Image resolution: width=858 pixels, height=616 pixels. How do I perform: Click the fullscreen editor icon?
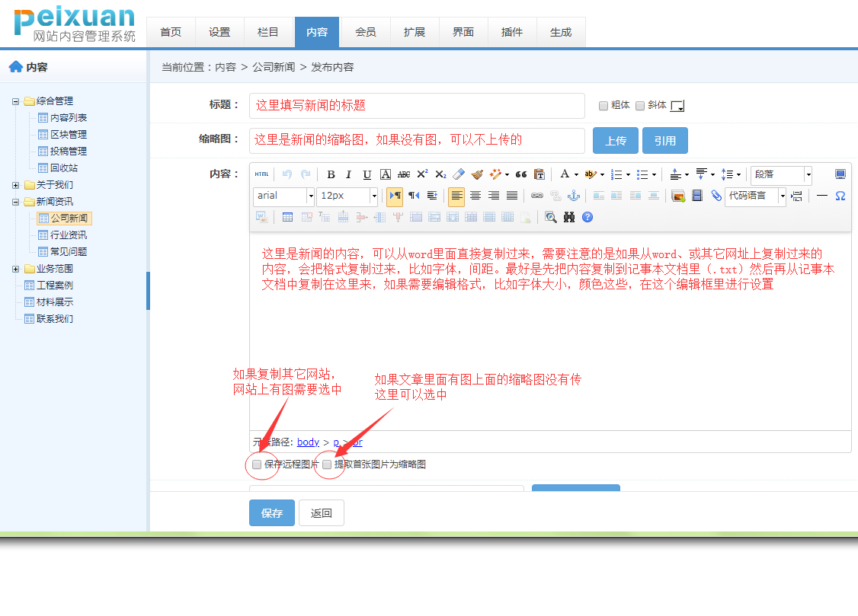click(x=840, y=174)
